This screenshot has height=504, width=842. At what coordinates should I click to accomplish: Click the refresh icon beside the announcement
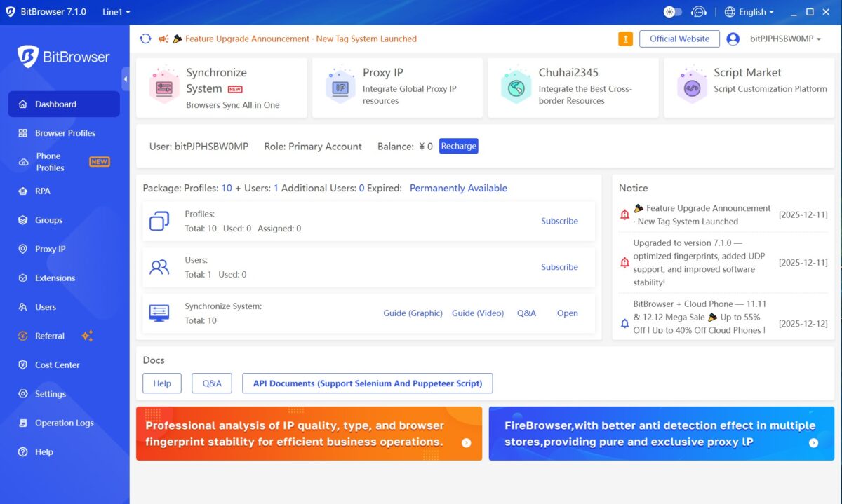point(145,39)
